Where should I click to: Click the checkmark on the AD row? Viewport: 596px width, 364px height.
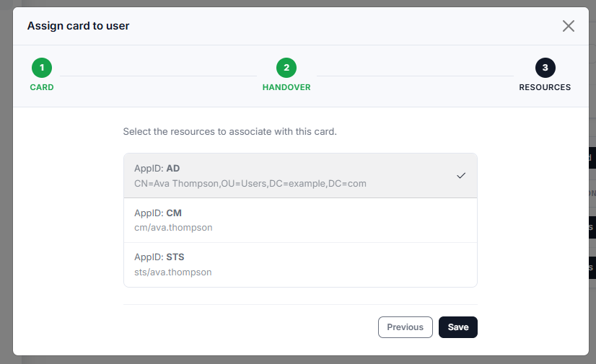(x=460, y=176)
